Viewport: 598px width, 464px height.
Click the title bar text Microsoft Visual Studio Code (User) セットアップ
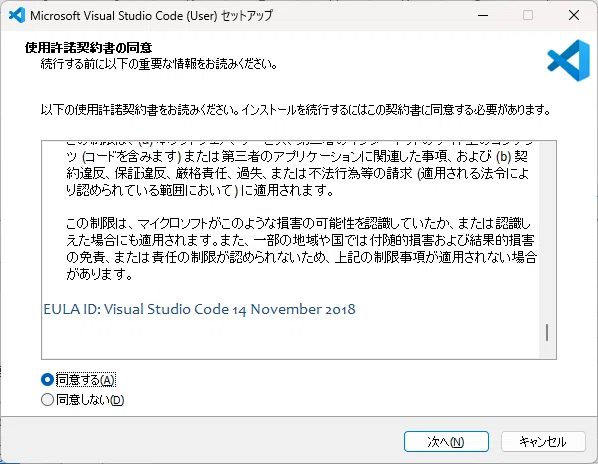click(151, 16)
